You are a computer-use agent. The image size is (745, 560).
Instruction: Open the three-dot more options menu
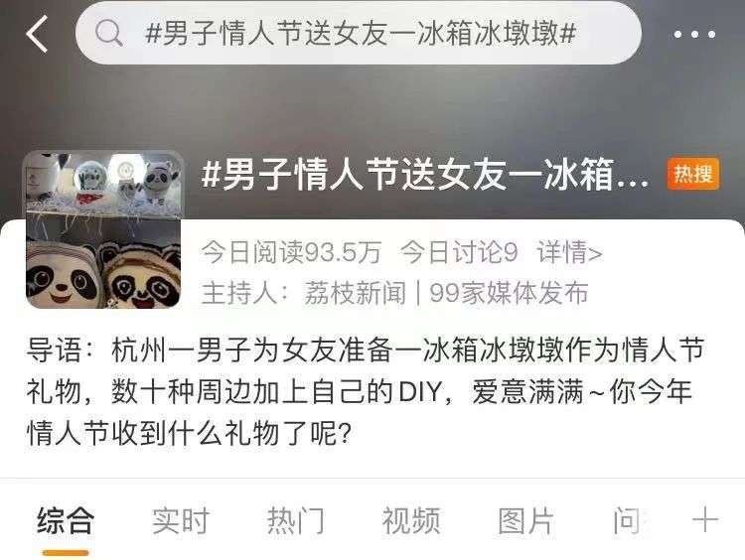(x=694, y=34)
